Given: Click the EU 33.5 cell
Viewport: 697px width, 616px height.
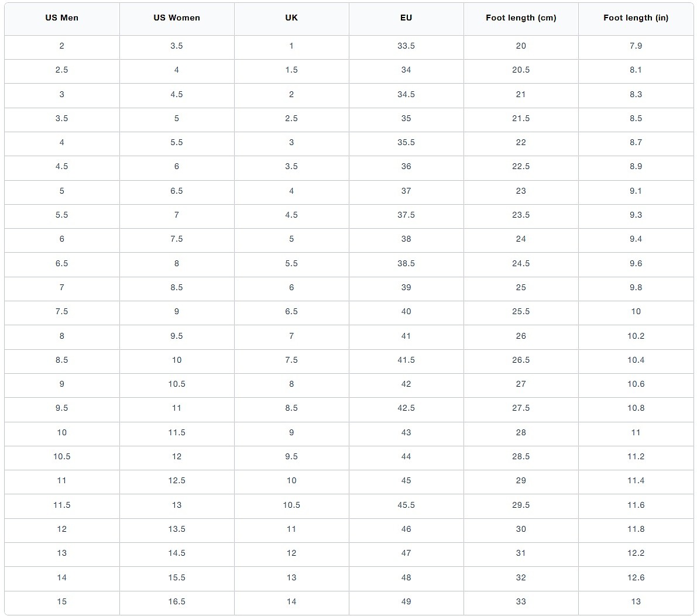Looking at the screenshot, I should [x=406, y=46].
